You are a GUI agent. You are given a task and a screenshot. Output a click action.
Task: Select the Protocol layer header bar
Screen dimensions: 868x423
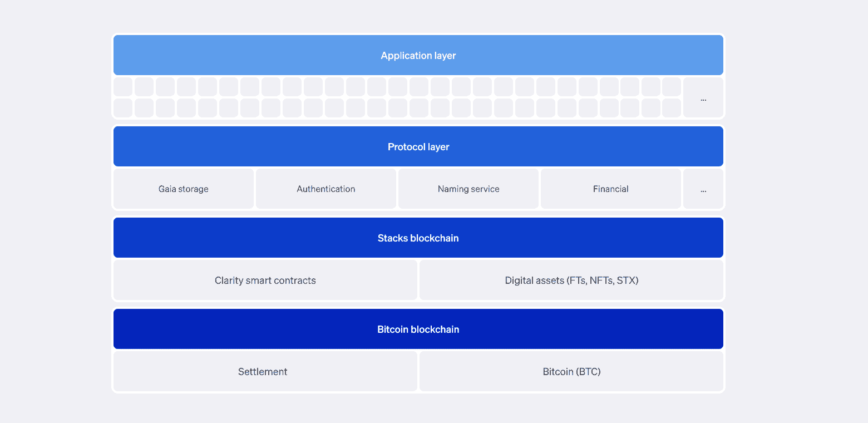point(418,146)
